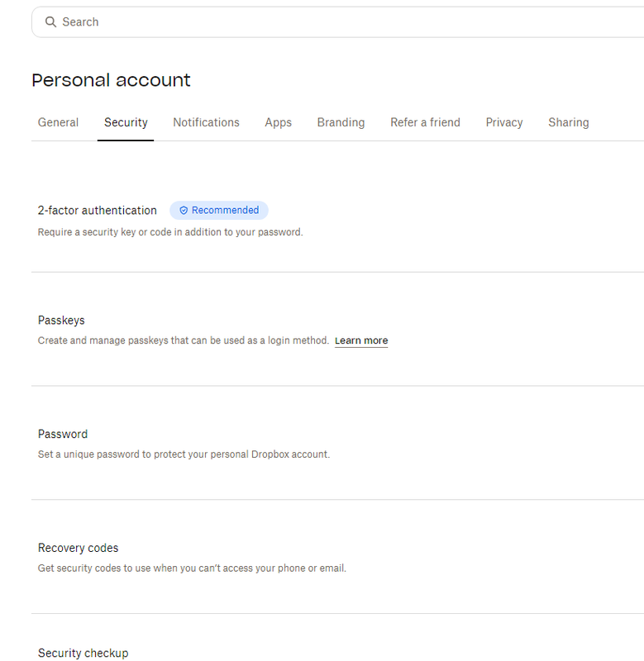Image resolution: width=644 pixels, height=661 pixels.
Task: Click the 2-factor authentication heading
Action: pyautogui.click(x=98, y=211)
